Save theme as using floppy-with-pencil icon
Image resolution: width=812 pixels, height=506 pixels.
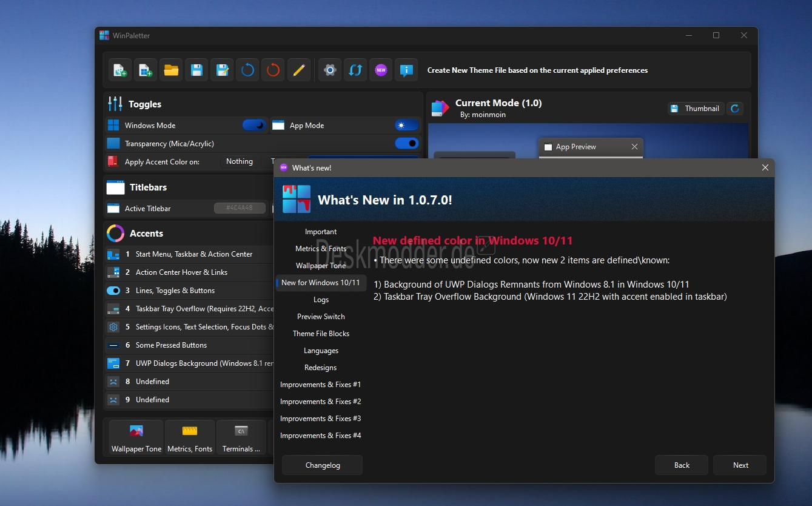[222, 70]
